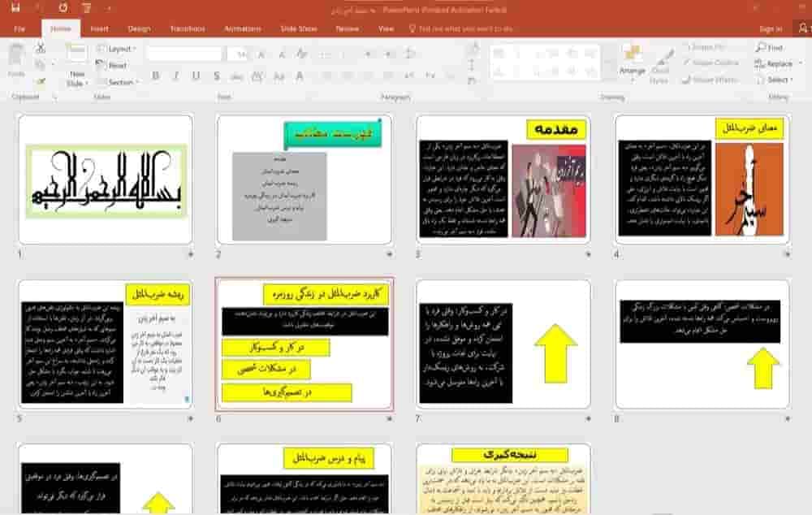Select slide 5 thumbnail

click(x=106, y=344)
